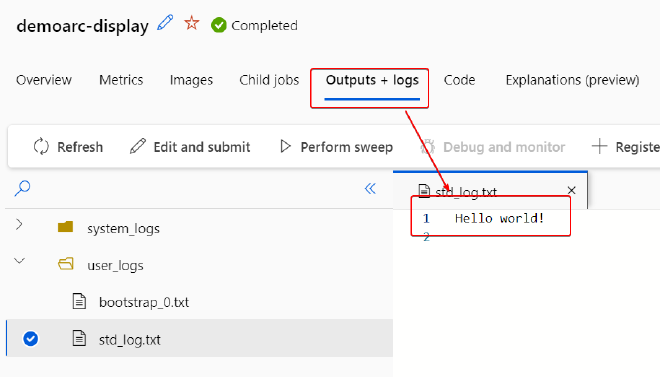This screenshot has width=660, height=377.
Task: Click the std_log.txt file icon in tree
Action: tap(79, 338)
